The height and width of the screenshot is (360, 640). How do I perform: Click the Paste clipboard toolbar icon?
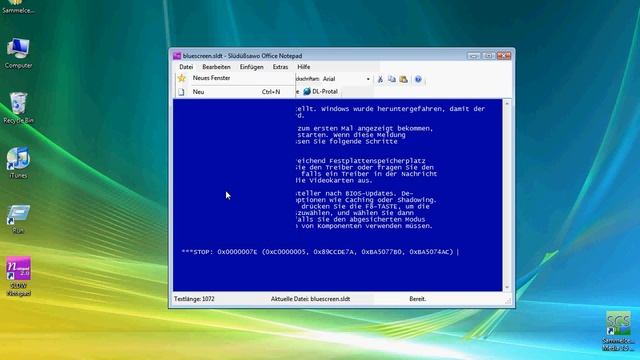coord(404,79)
